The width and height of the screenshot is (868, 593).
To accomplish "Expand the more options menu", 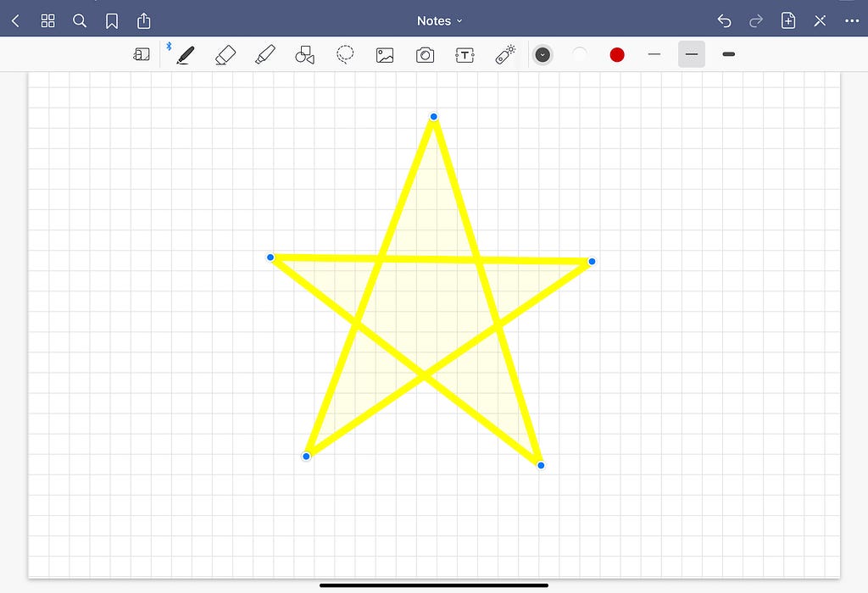I will point(852,20).
